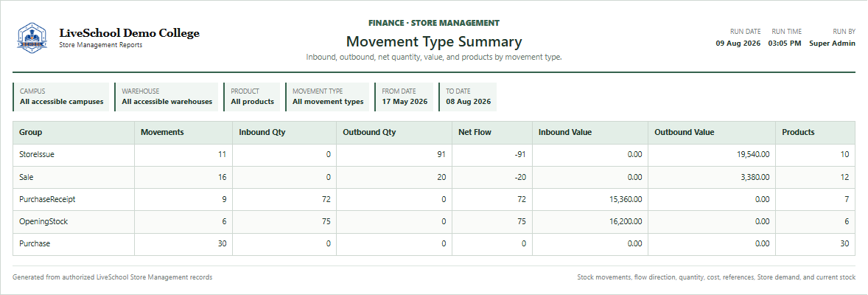Click the Group column header
Image resolution: width=868 pixels, height=295 pixels.
point(74,133)
